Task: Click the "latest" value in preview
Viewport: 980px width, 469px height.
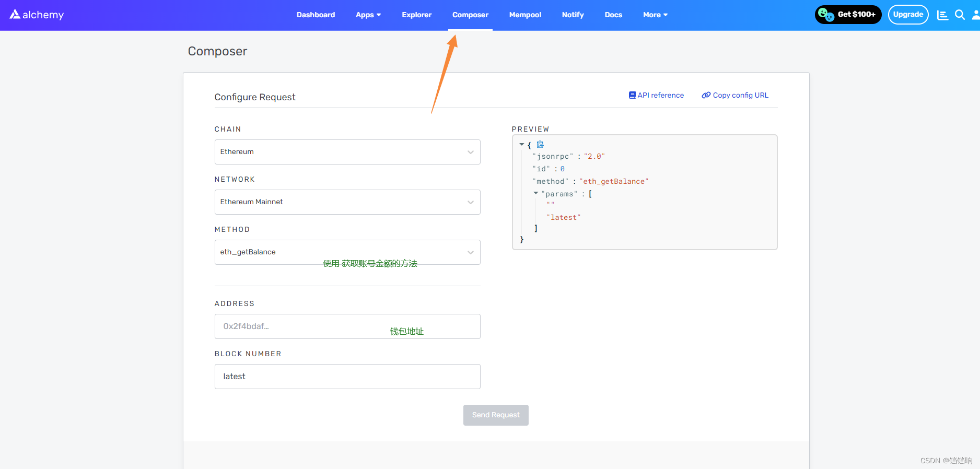Action: pos(563,217)
